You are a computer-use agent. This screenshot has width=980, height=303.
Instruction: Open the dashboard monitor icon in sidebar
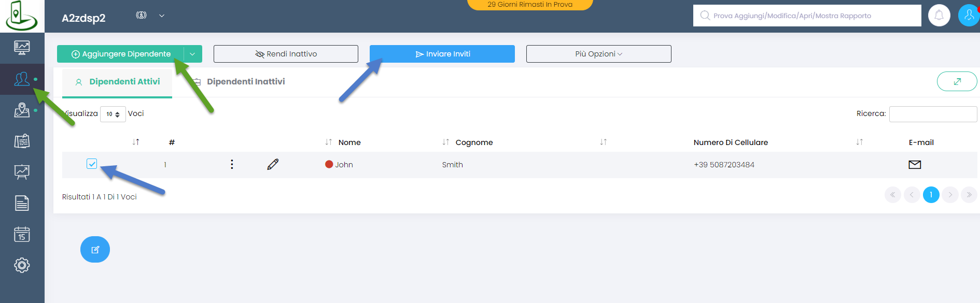tap(22, 48)
